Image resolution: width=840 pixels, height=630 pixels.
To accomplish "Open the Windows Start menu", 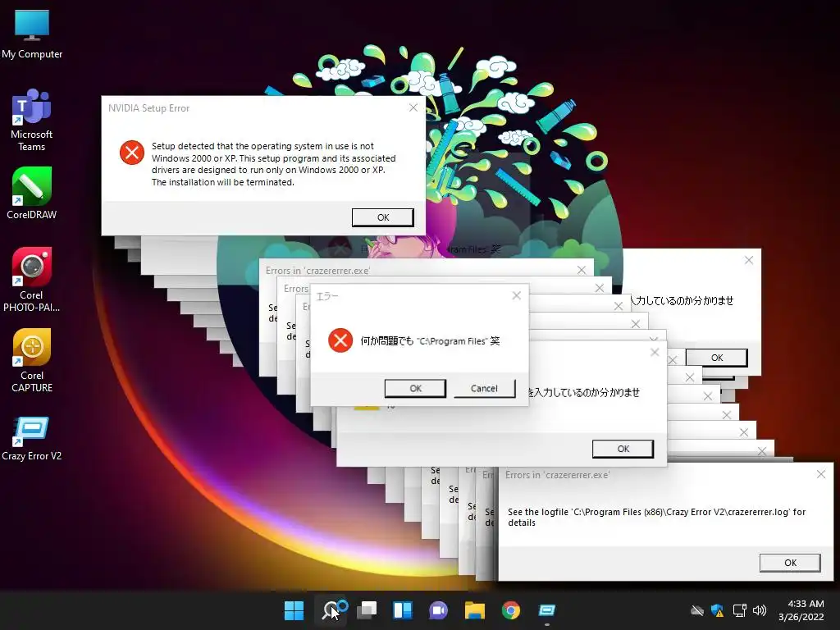I will click(294, 610).
